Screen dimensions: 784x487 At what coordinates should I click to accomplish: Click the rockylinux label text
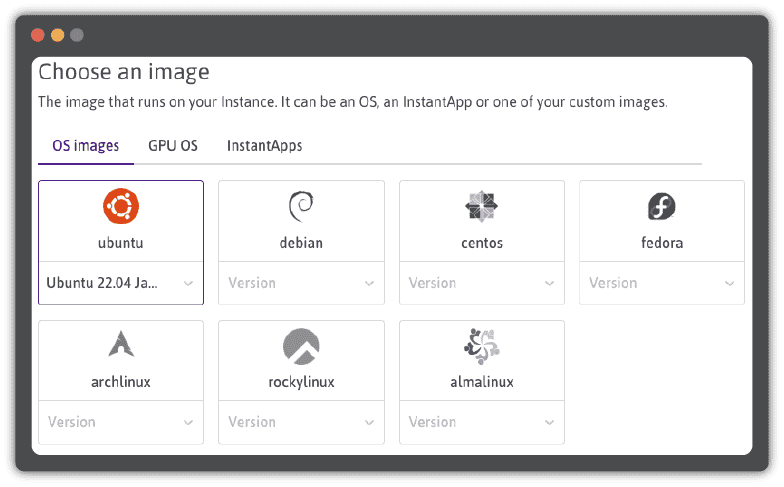pos(301,382)
